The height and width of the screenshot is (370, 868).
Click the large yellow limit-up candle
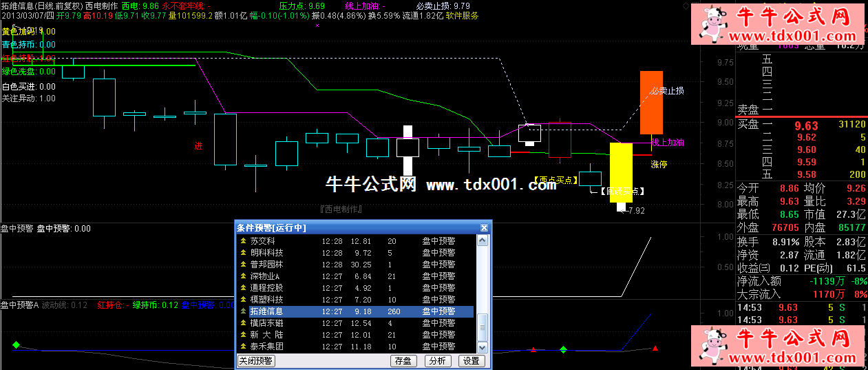(621, 173)
